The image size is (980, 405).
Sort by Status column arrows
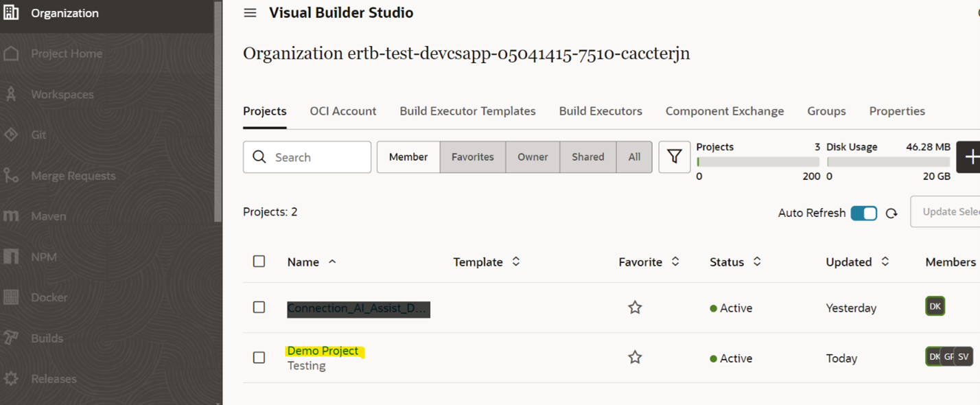click(x=757, y=262)
